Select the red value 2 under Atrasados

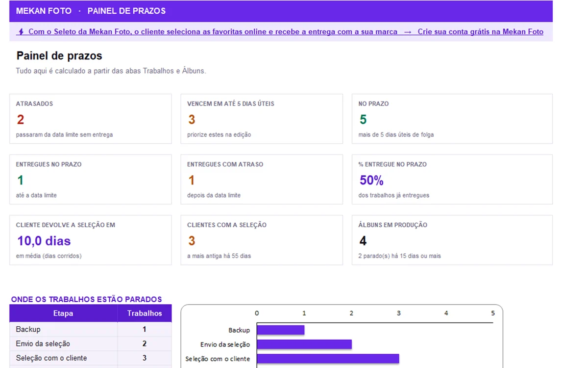[x=21, y=119]
